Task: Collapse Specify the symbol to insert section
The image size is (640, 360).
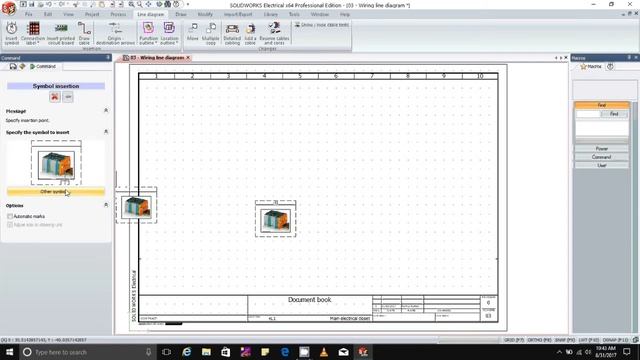Action: pyautogui.click(x=106, y=132)
